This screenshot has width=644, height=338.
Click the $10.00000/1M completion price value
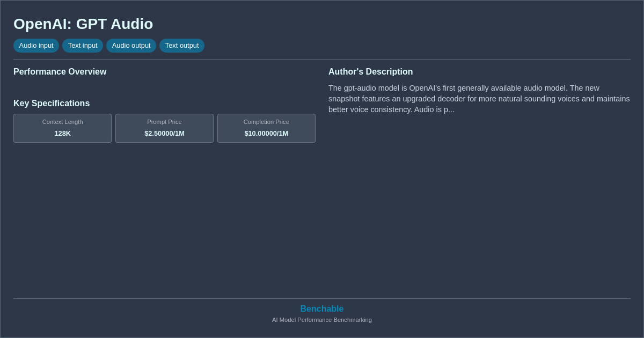click(x=266, y=133)
